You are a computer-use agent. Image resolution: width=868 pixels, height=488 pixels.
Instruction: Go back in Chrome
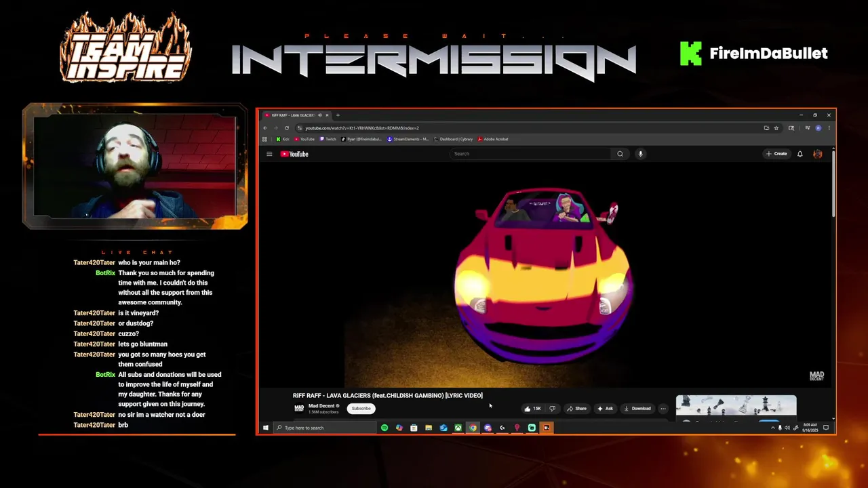pos(265,128)
